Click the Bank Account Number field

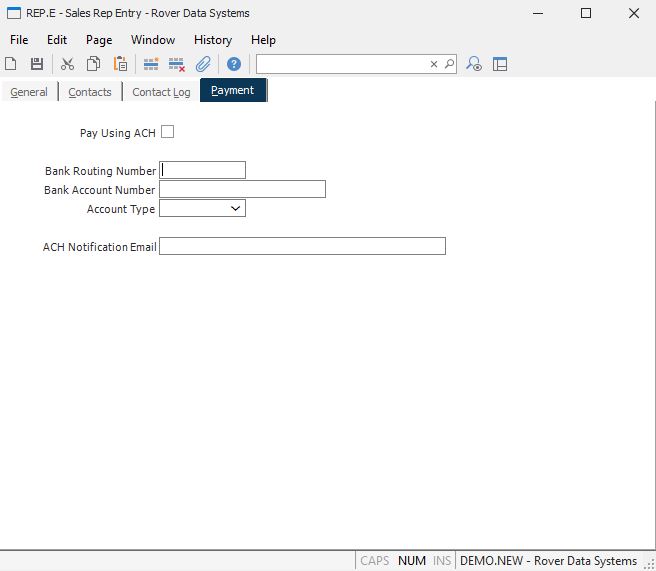click(x=242, y=190)
